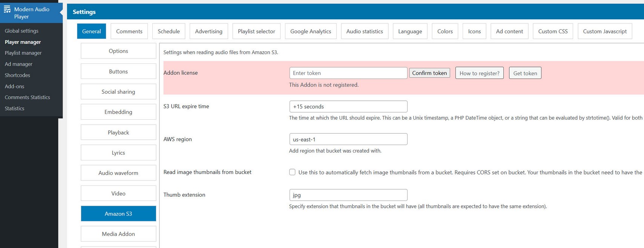
Task: Open Statistics in sidebar
Action: 14,108
